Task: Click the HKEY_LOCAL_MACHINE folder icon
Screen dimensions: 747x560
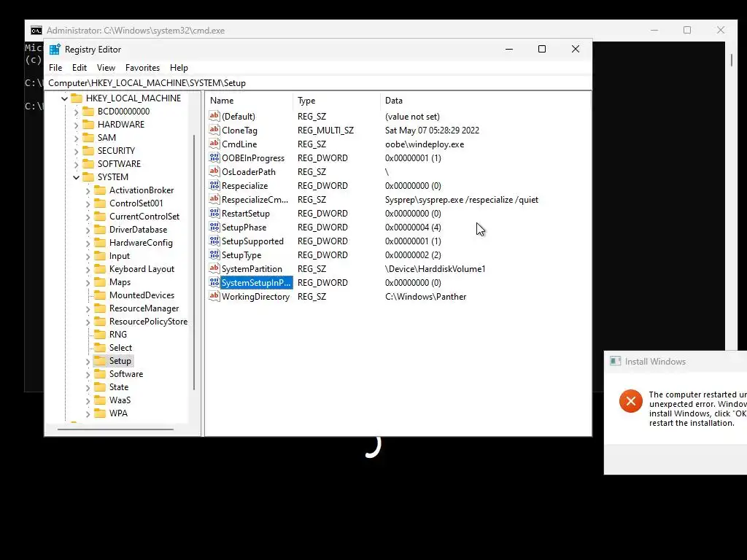Action: point(77,98)
